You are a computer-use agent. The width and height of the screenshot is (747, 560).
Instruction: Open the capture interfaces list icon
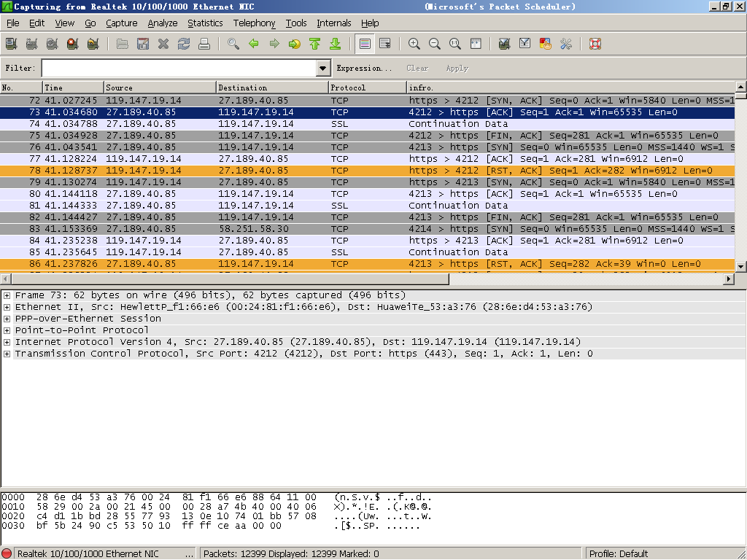pyautogui.click(x=12, y=44)
